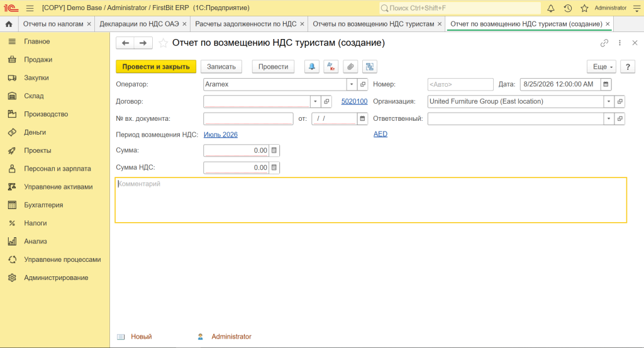The height and width of the screenshot is (348, 644).
Task: Switch to Декларации по НДС ОАЭ tab
Action: (139, 24)
